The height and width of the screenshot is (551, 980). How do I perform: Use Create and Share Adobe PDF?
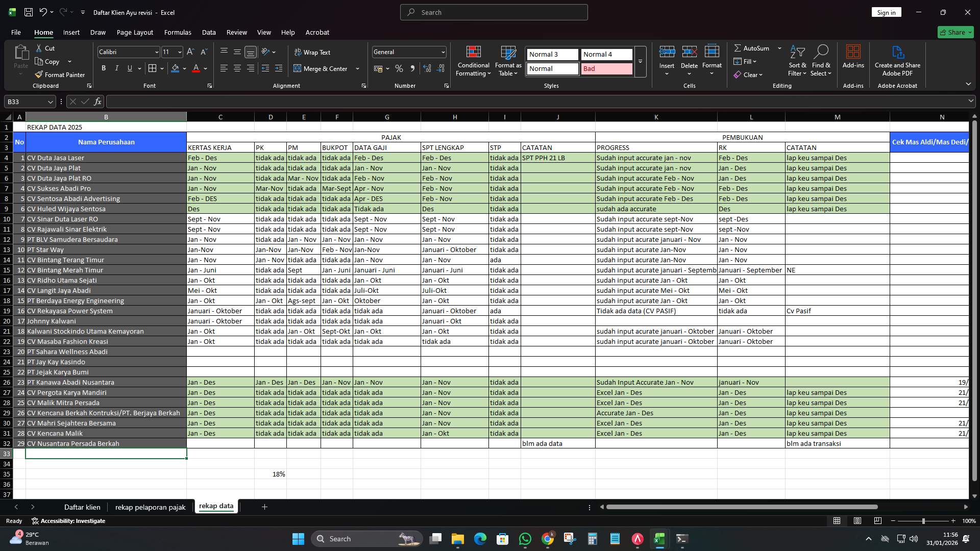pyautogui.click(x=897, y=61)
